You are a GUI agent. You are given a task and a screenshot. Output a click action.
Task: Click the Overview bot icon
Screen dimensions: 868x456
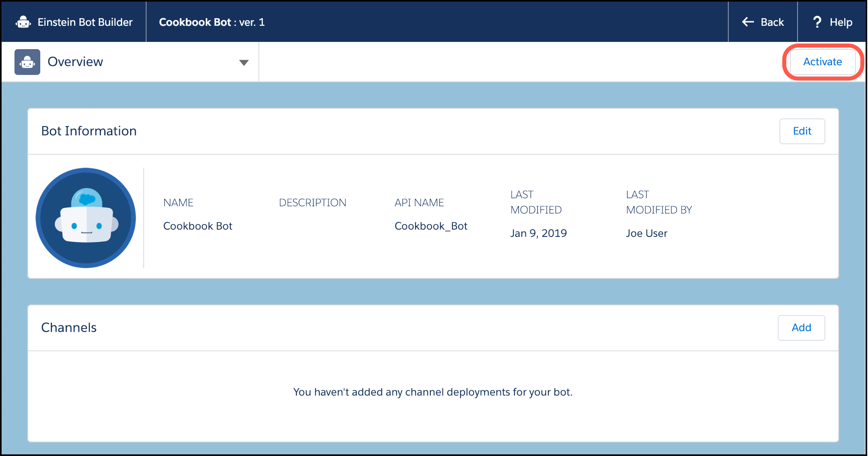tap(27, 62)
